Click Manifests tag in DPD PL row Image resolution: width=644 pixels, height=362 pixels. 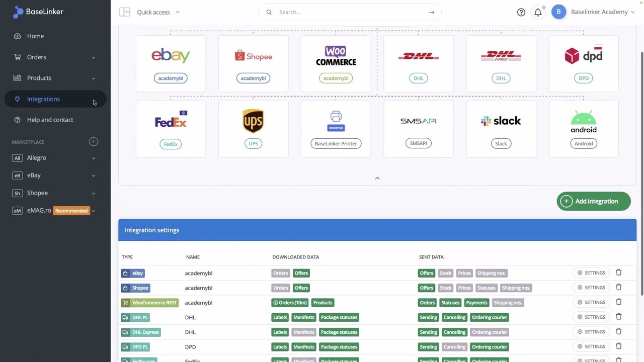304,347
